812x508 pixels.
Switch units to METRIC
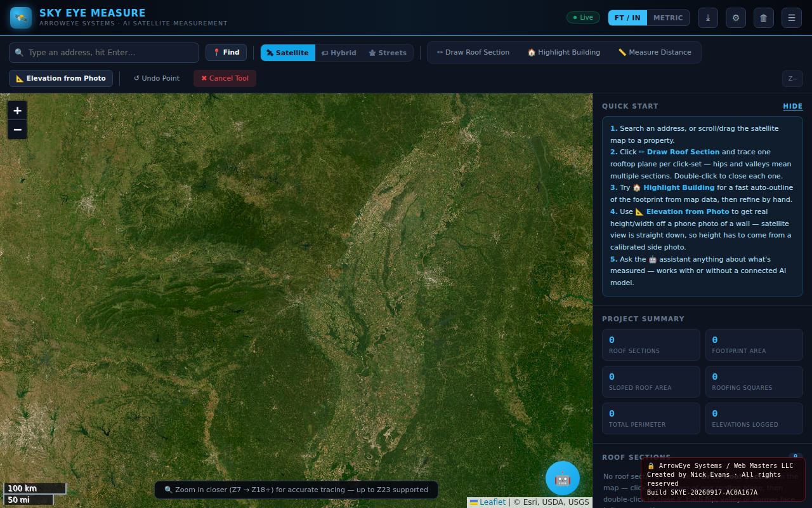coord(668,18)
